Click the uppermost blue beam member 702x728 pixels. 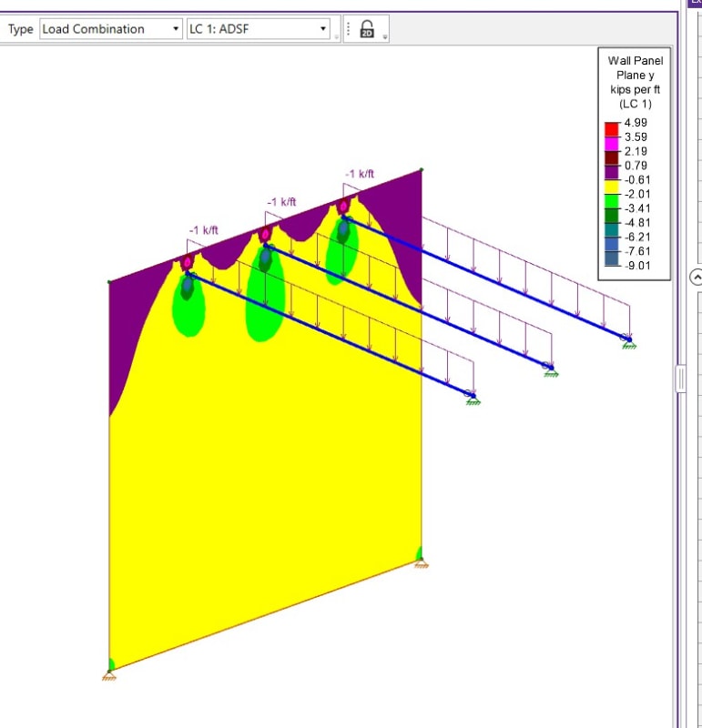point(486,278)
